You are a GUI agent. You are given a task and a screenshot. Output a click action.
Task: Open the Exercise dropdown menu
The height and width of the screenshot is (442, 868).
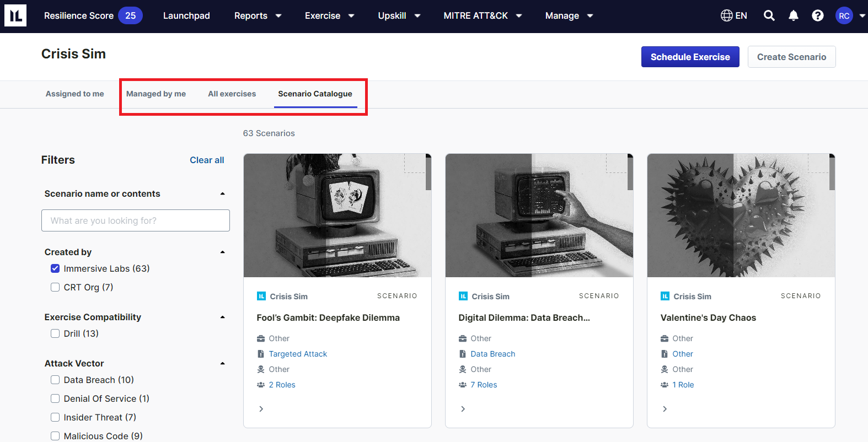coord(329,15)
